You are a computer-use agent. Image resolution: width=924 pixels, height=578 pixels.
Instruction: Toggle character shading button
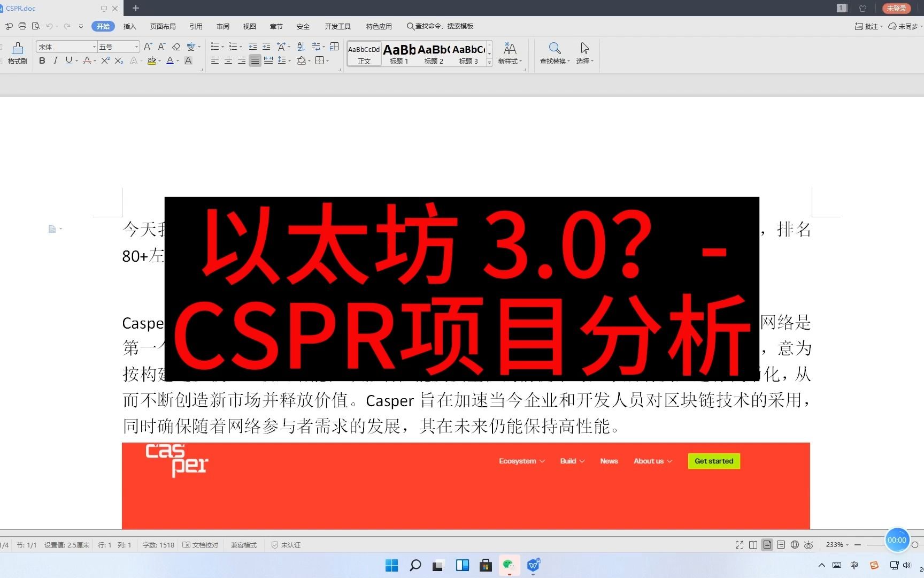188,61
